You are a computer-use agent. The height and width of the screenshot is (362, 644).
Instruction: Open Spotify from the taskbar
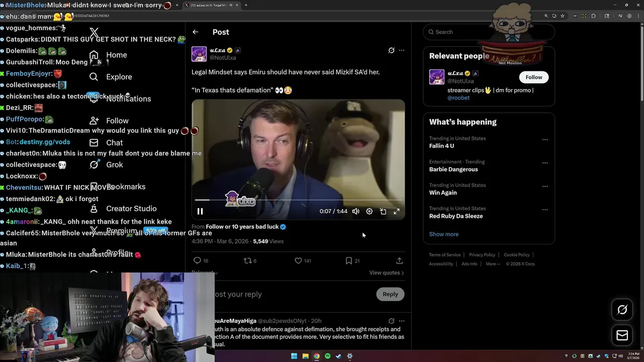coord(328,356)
